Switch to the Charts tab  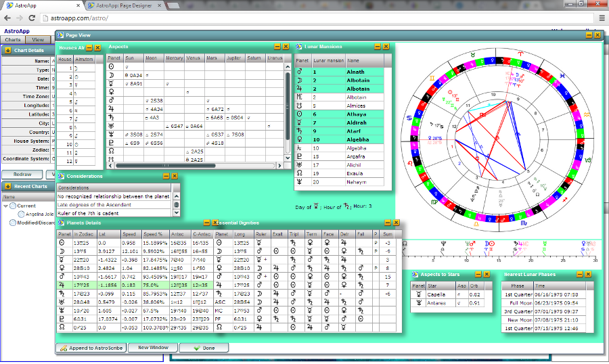click(13, 40)
